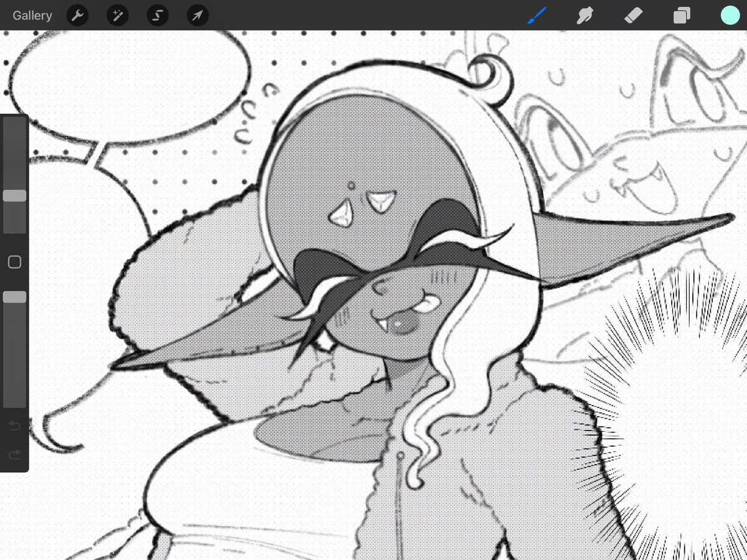This screenshot has width=747, height=560.
Task: Select the Smudge finger tool
Action: 585,16
